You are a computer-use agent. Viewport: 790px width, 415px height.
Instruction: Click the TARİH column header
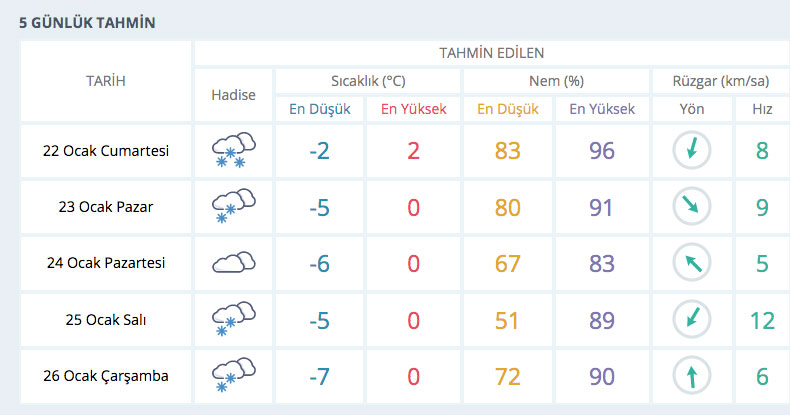105,81
